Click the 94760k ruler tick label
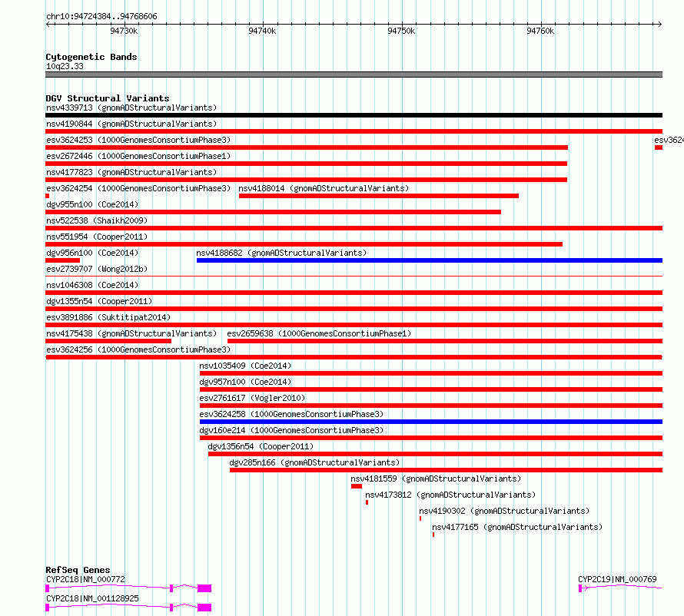684x616 pixels. [x=540, y=31]
